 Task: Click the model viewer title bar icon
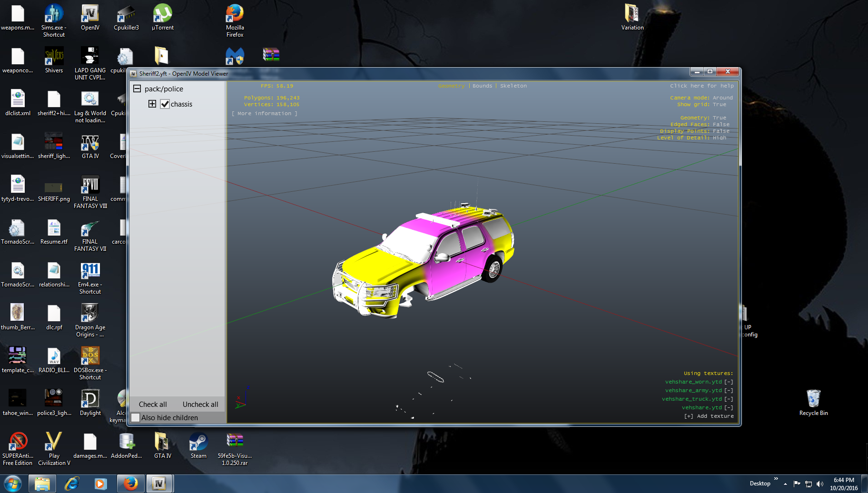click(133, 73)
